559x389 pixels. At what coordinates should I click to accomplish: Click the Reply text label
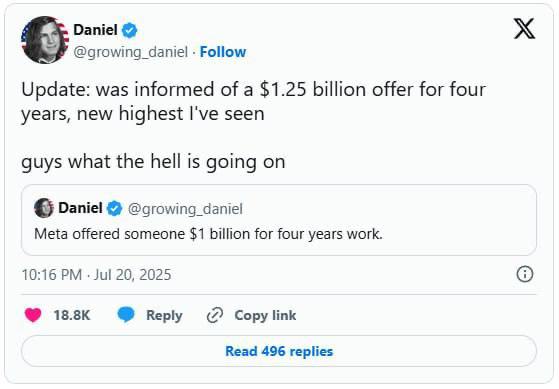pyautogui.click(x=164, y=316)
